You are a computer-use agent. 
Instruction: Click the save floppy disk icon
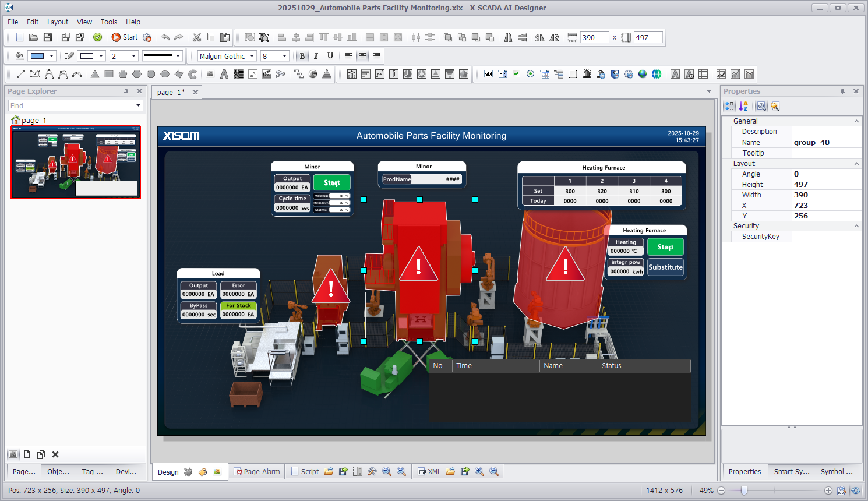[48, 37]
